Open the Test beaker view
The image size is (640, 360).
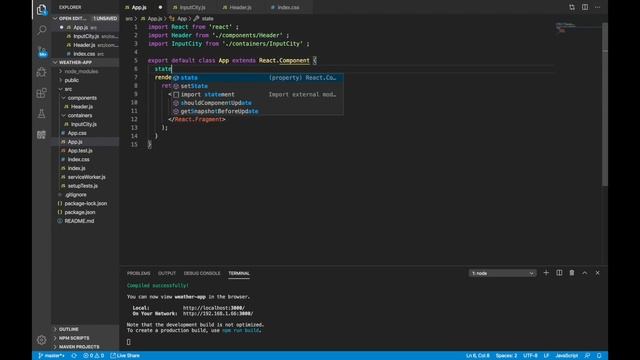42,114
